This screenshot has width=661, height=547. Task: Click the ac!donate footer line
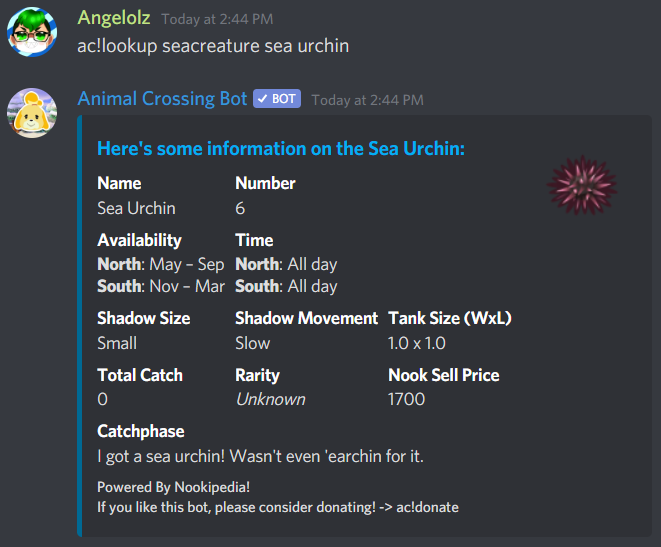point(277,507)
